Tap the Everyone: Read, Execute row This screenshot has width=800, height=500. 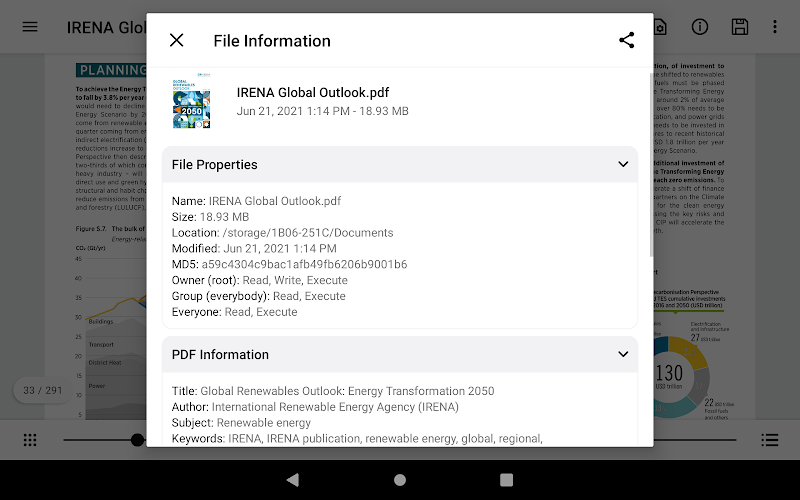coord(235,312)
